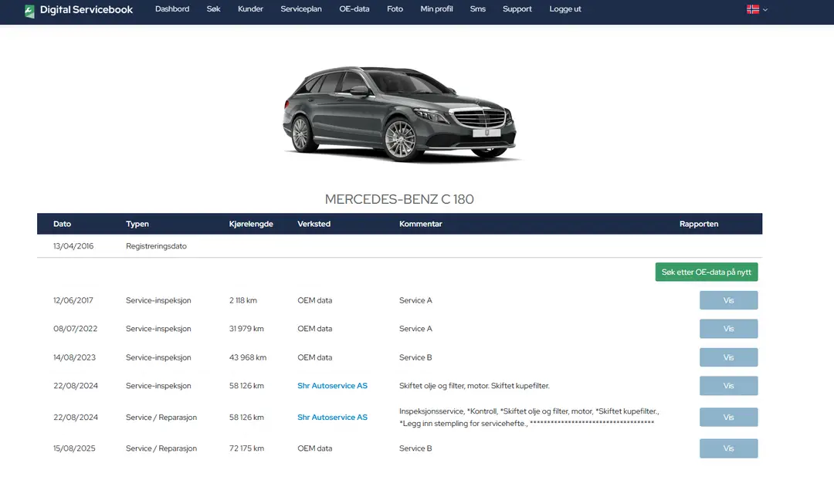Viewport: 834px width, 504px height.
Task: Click the 14/08/2023 date cell
Action: coord(74,357)
